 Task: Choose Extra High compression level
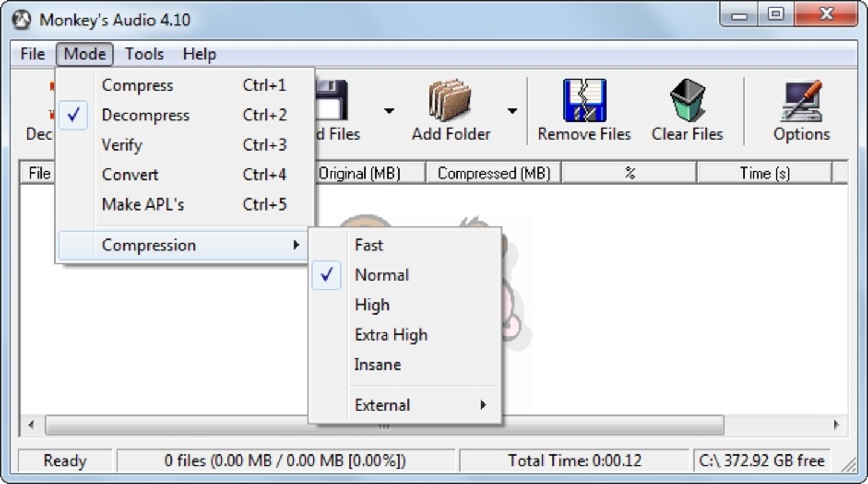pyautogui.click(x=405, y=335)
